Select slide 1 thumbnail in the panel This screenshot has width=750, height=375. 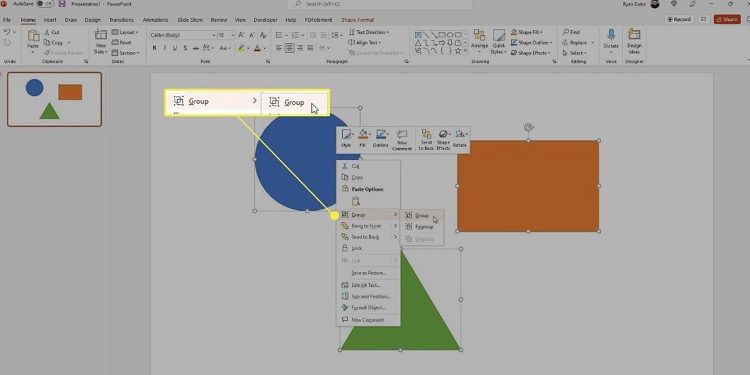[x=55, y=99]
